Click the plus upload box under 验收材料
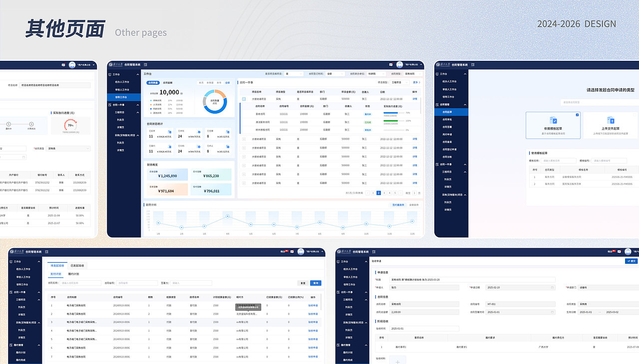Screen dimensions: 639x364 point(397,360)
